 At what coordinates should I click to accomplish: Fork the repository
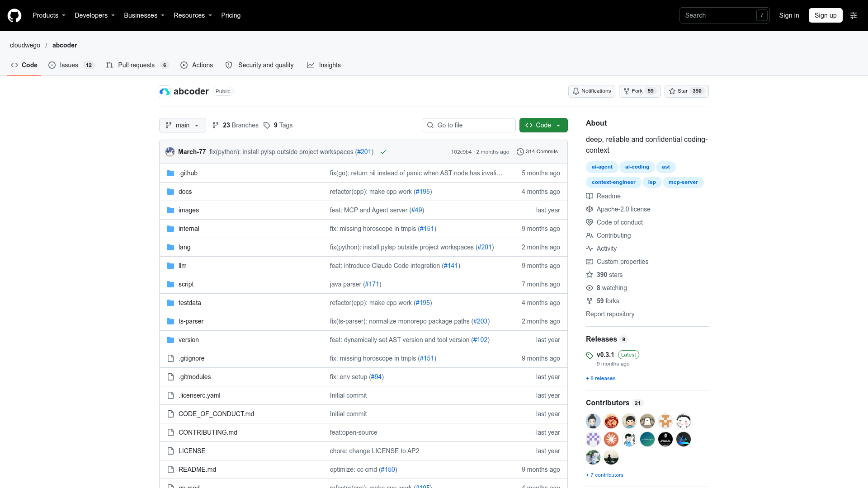640,91
